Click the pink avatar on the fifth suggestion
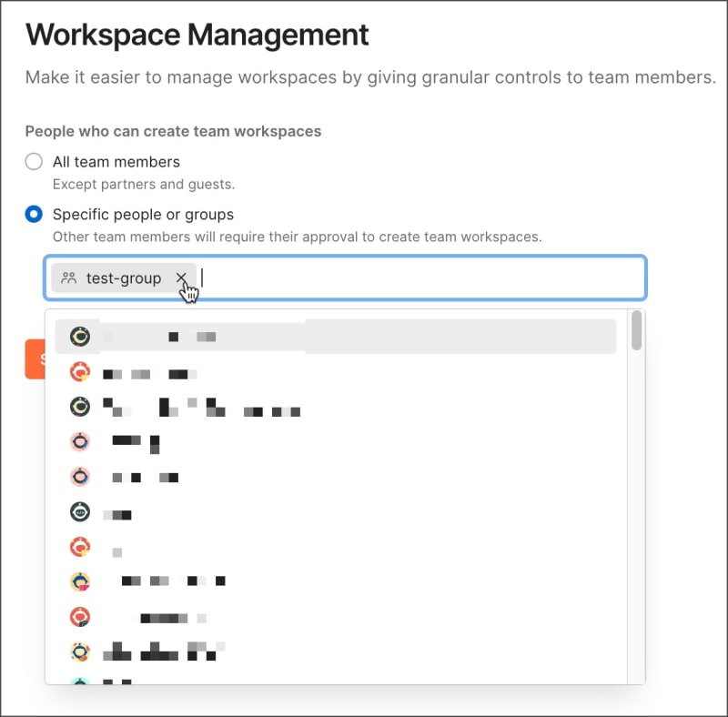The height and width of the screenshot is (717, 728). tap(81, 476)
